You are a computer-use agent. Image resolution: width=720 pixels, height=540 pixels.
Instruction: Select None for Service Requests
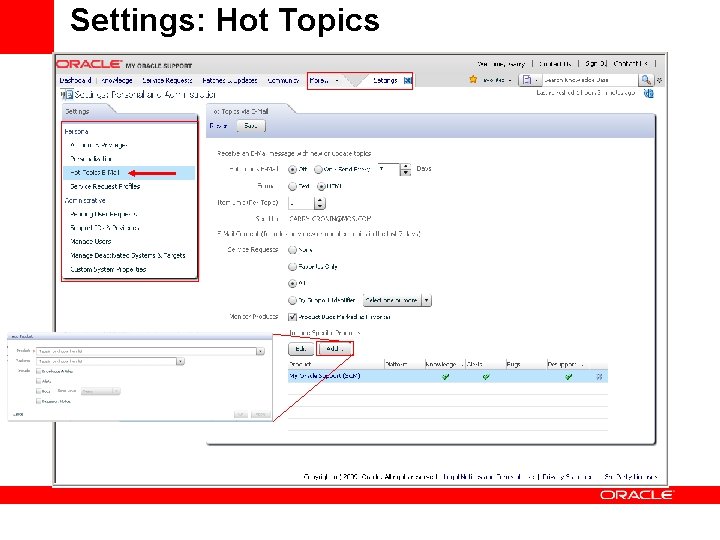coord(292,250)
